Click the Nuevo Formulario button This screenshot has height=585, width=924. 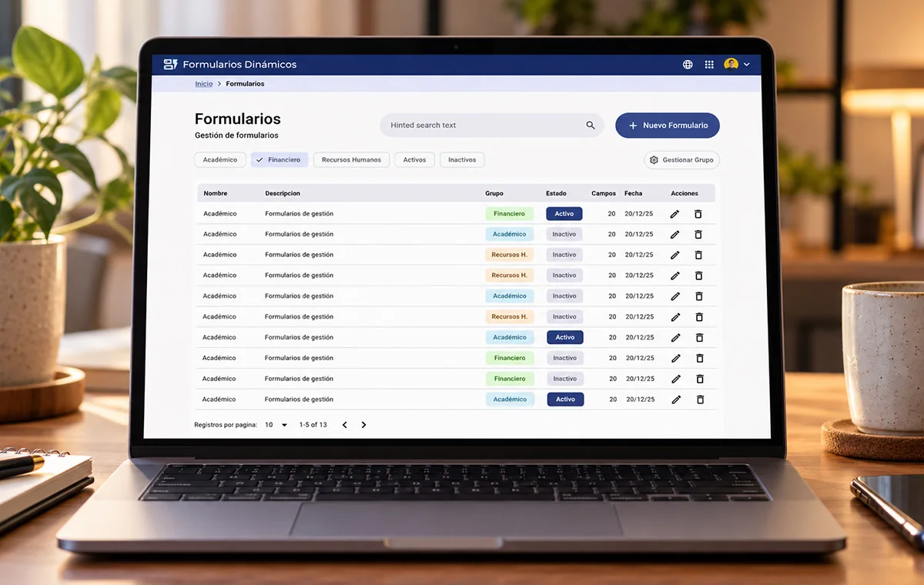coord(668,125)
